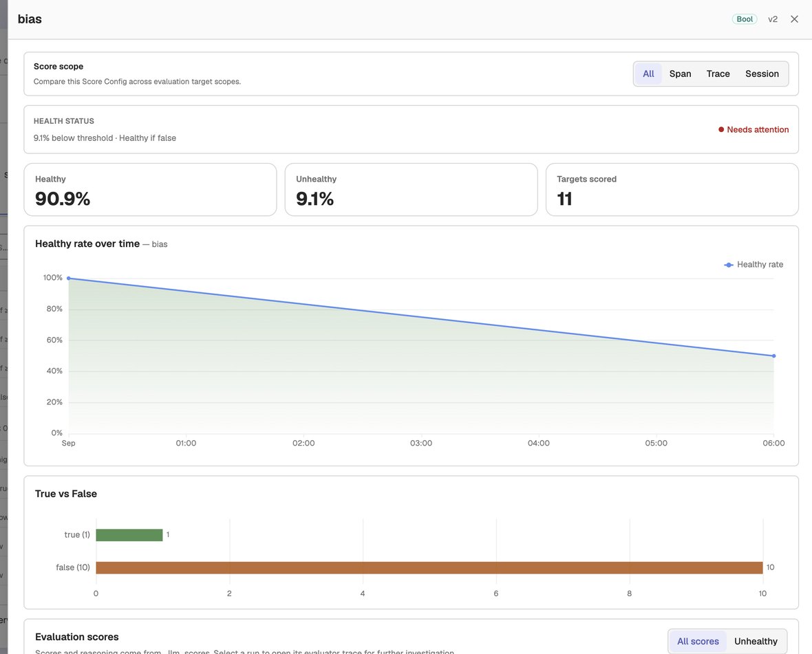Switch score scope to Span
Screen dimensions: 812x654
[680, 74]
